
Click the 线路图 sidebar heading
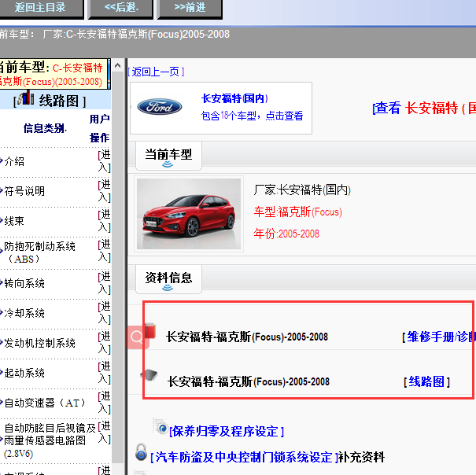(x=58, y=101)
